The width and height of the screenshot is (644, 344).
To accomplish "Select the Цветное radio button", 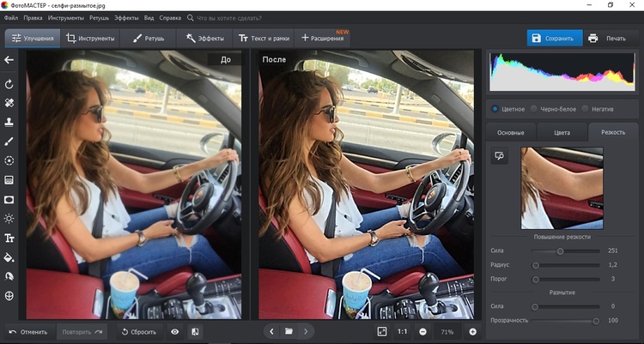I will (x=495, y=109).
